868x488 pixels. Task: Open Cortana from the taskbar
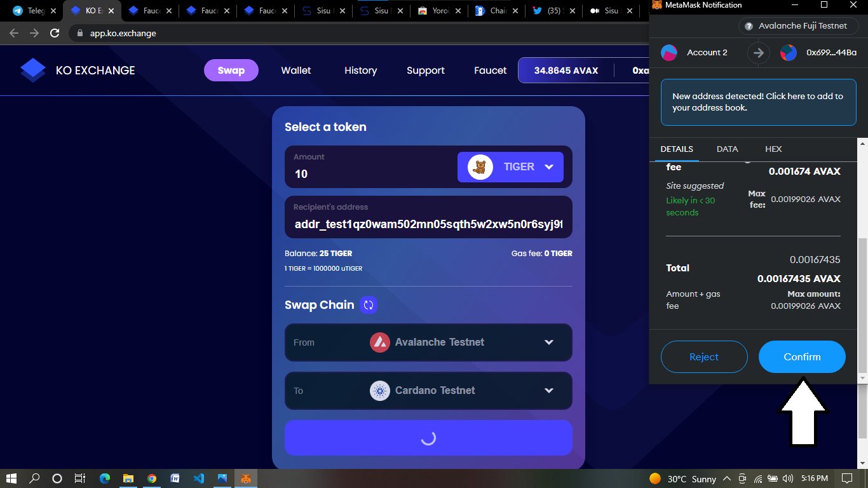(57, 478)
